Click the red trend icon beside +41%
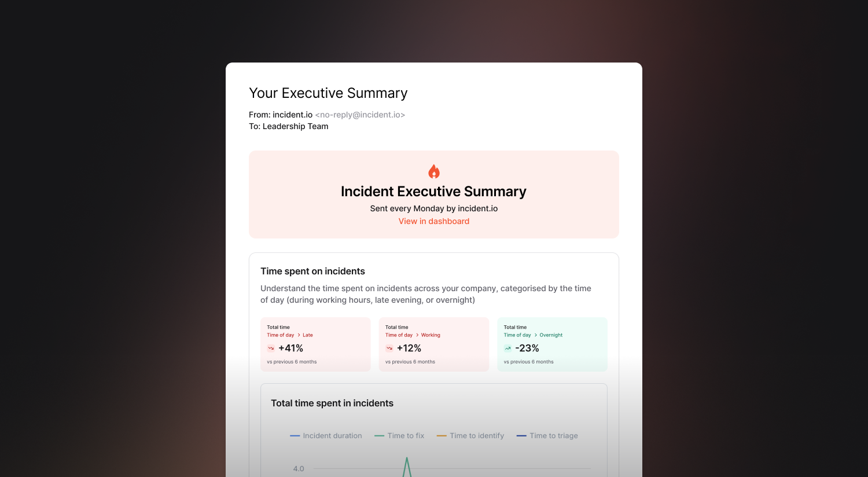This screenshot has width=868, height=477. [x=271, y=348]
